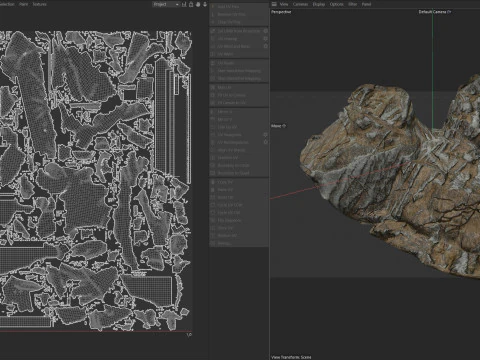Click the lock-shaped icon near Project dropdown

191,4
